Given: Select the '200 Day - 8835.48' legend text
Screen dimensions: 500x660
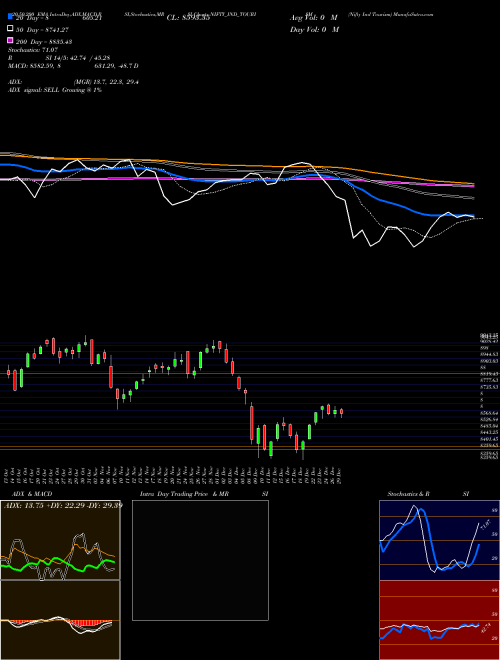Looking at the screenshot, I should pyautogui.click(x=44, y=41).
